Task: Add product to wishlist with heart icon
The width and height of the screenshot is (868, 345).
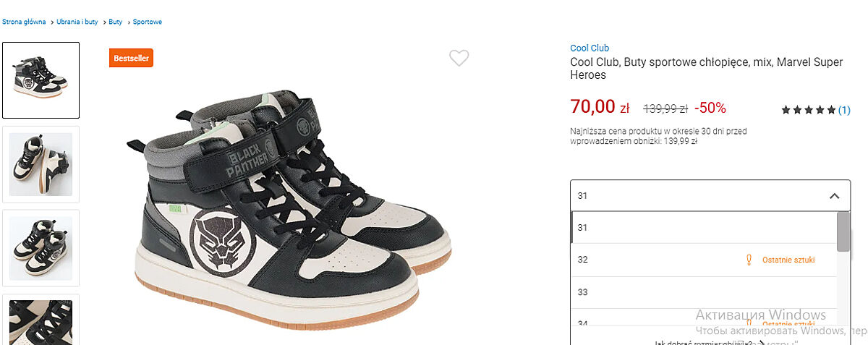Action: (x=459, y=59)
